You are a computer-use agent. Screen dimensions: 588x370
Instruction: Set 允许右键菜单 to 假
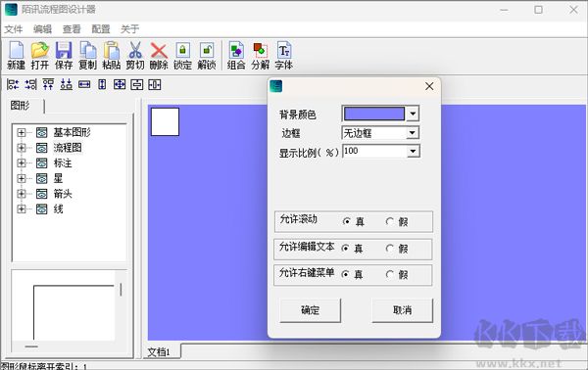[x=390, y=274]
